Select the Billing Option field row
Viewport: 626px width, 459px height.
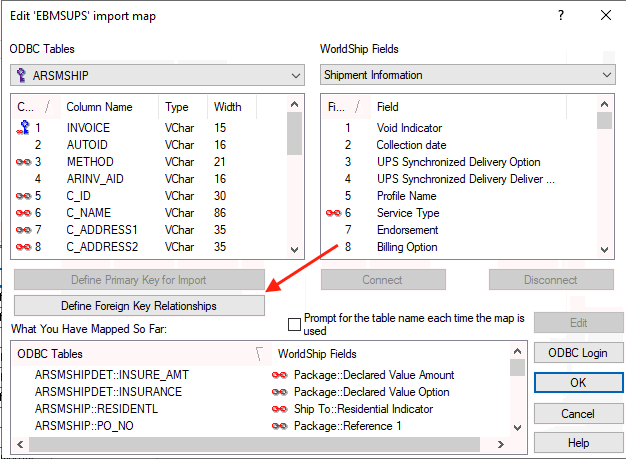click(x=407, y=247)
